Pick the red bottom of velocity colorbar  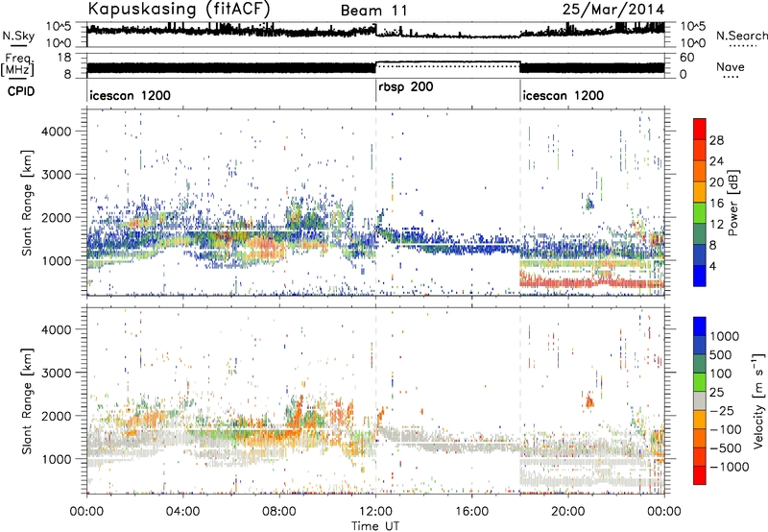tap(700, 474)
